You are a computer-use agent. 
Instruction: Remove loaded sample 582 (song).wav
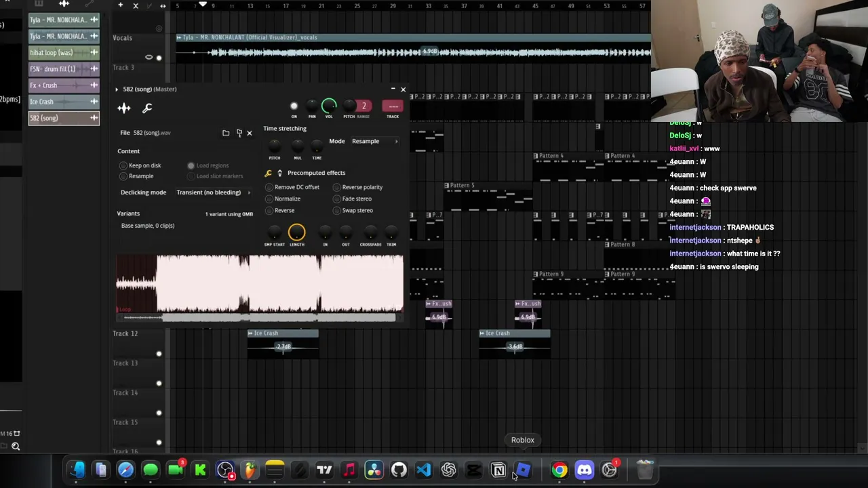pos(250,133)
